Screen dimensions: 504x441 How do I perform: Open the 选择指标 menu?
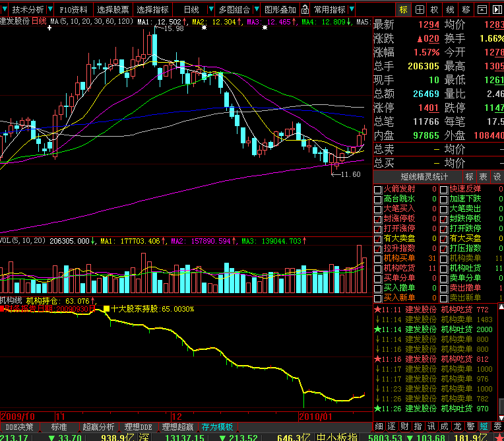pos(152,10)
